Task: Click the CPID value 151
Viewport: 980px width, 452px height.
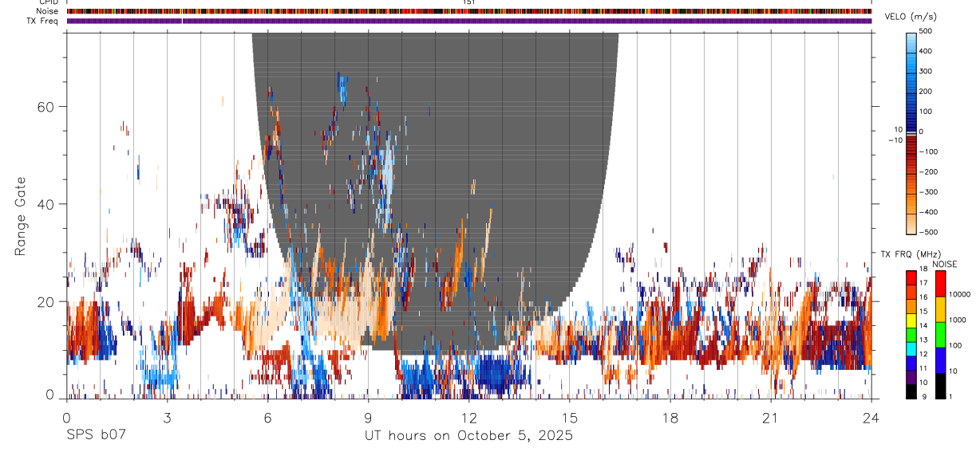Action: tap(469, 2)
